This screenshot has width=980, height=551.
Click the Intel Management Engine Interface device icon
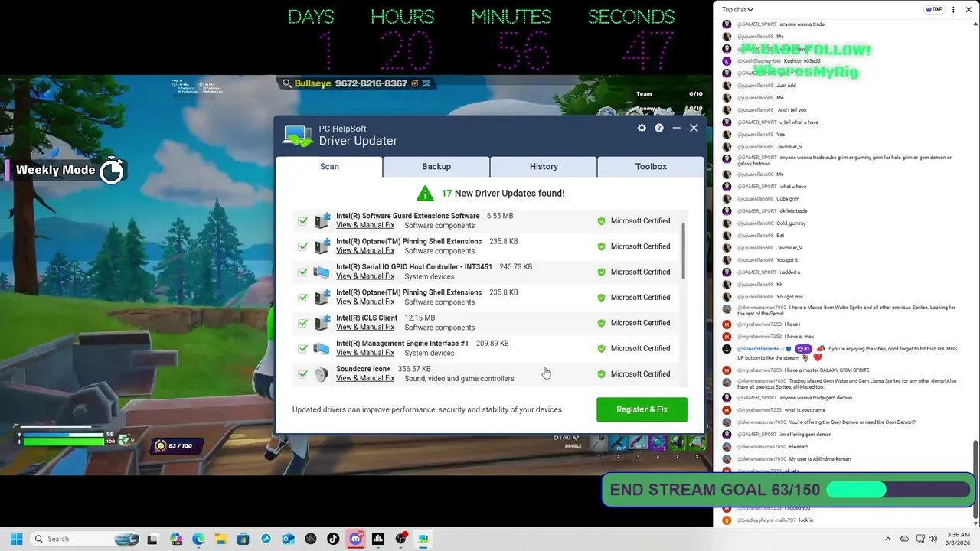click(322, 348)
